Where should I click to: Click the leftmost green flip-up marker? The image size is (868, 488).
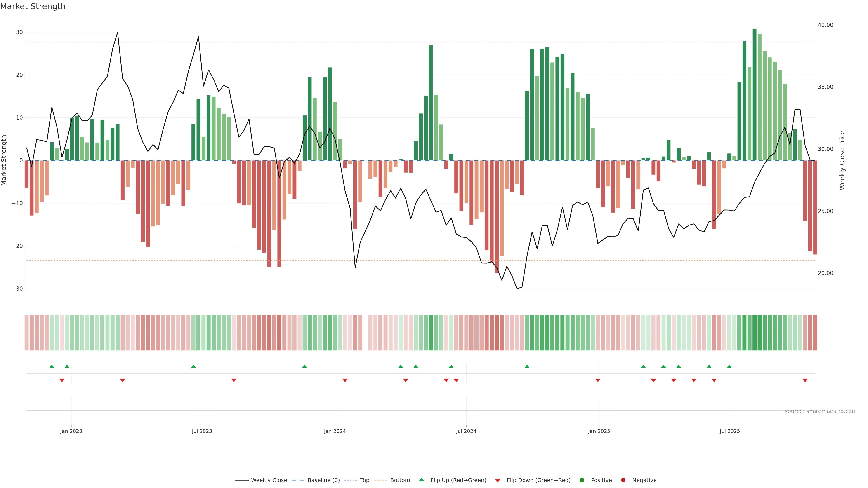click(x=52, y=366)
